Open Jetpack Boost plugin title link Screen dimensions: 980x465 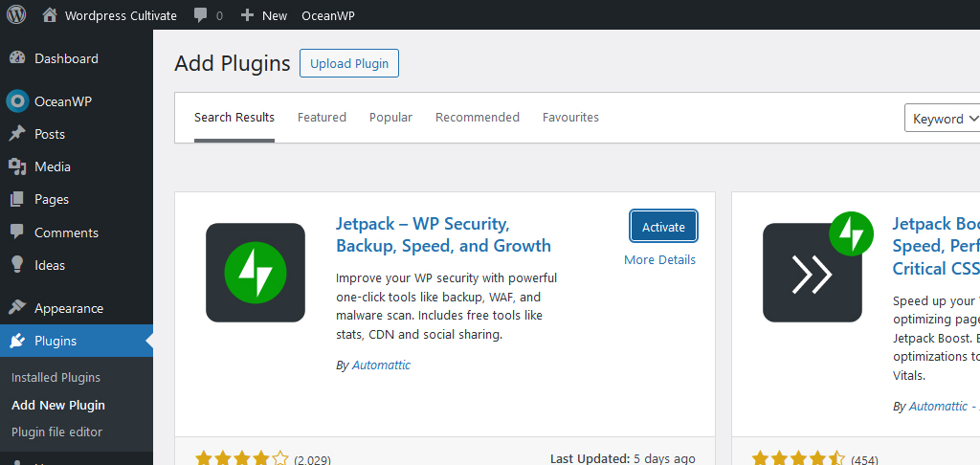click(x=936, y=246)
